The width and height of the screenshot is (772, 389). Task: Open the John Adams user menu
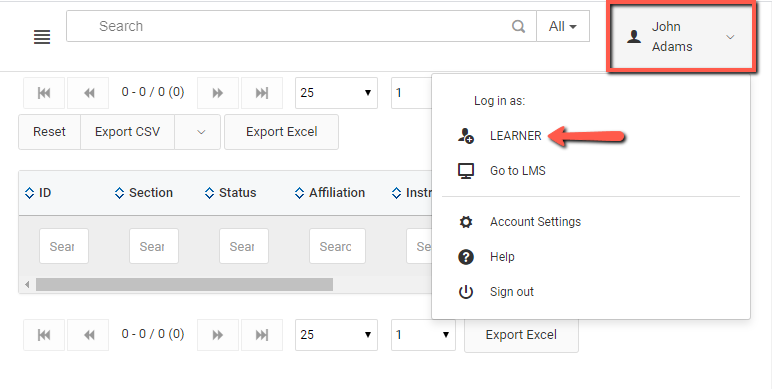(681, 36)
